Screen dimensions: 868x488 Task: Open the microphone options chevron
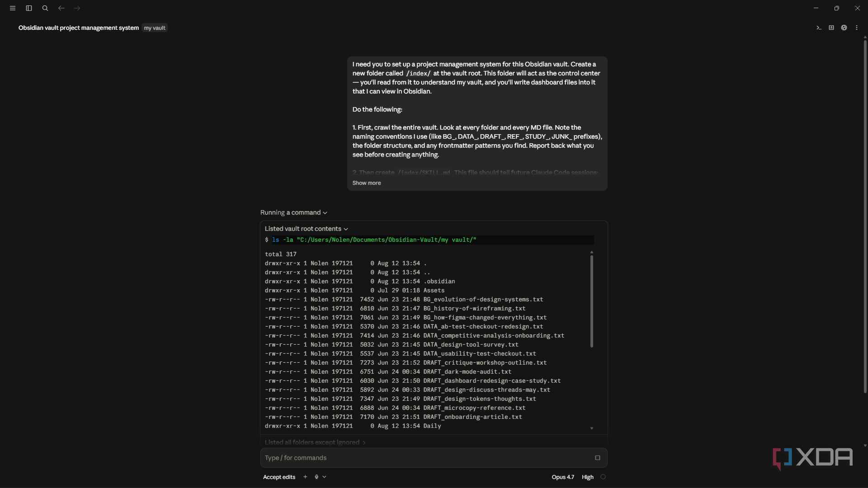click(x=324, y=477)
